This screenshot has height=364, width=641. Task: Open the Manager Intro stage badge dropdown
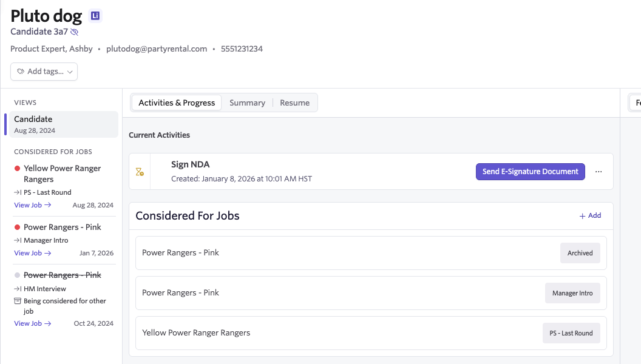tap(572, 293)
